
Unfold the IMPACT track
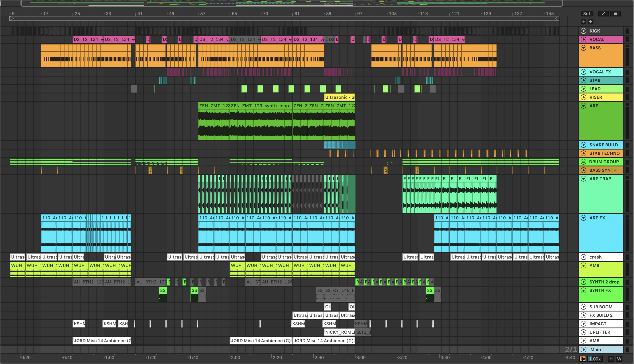583,324
